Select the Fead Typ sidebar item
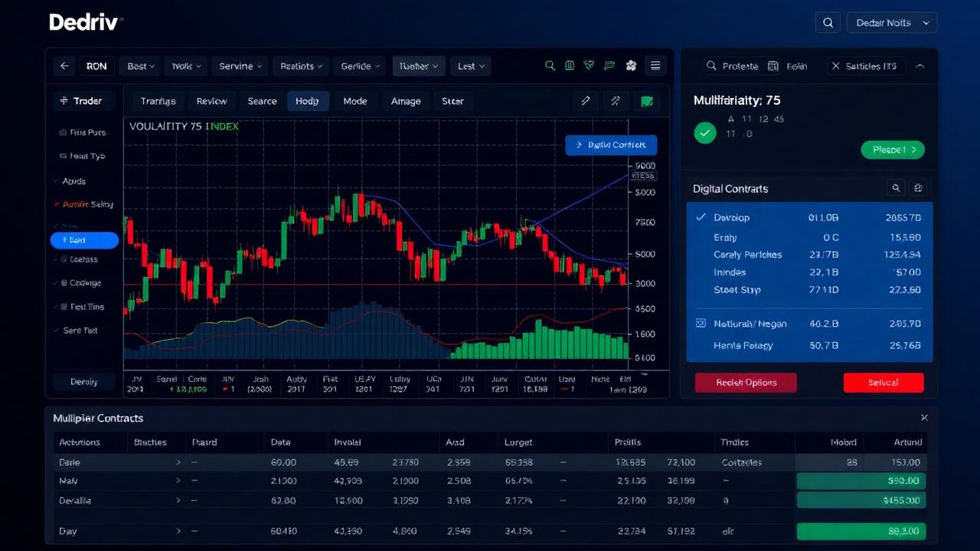The width and height of the screenshot is (980, 551). (83, 156)
